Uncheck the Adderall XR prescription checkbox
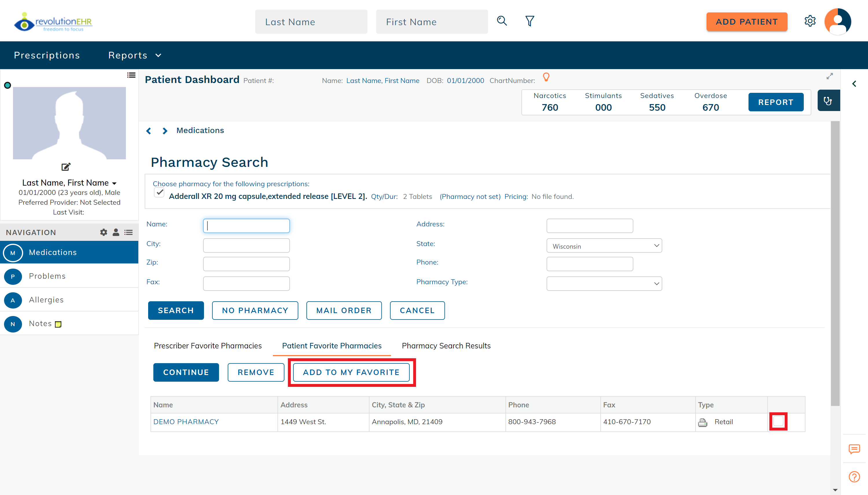868x495 pixels. (159, 193)
